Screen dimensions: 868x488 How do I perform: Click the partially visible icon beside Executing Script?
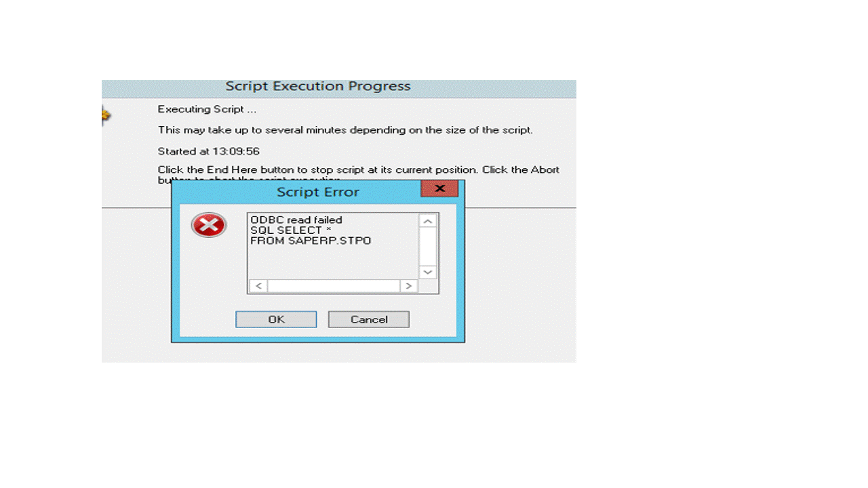tap(105, 116)
